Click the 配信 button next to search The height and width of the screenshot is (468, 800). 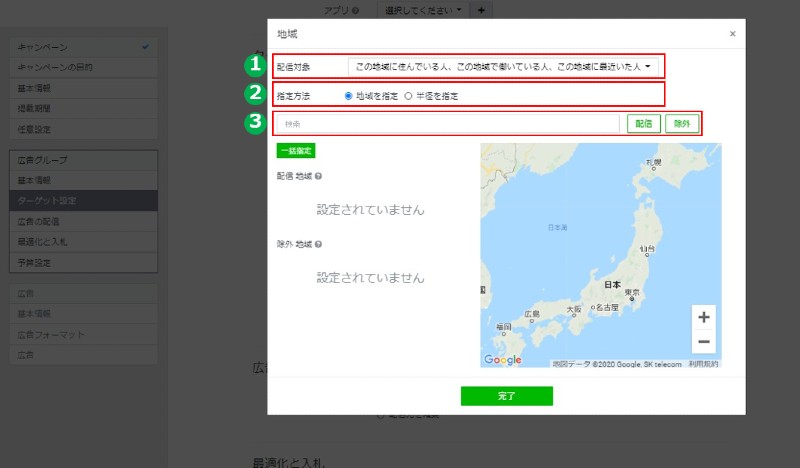point(642,124)
